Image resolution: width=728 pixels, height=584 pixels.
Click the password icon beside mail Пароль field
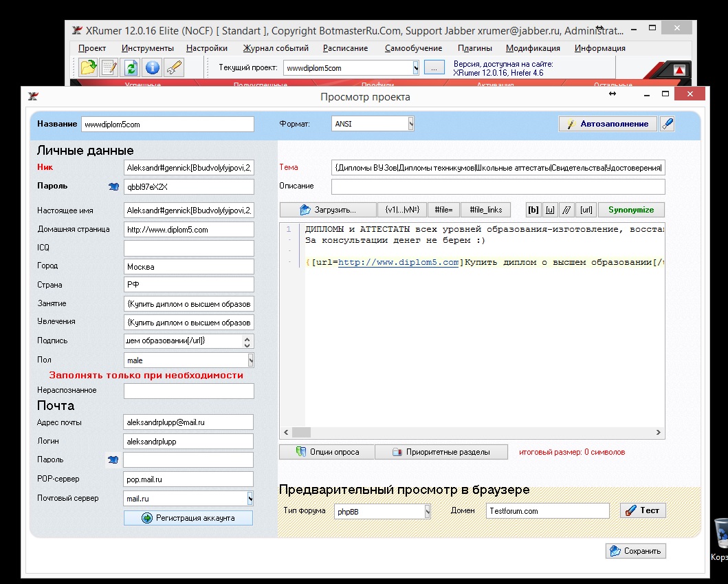coord(113,460)
